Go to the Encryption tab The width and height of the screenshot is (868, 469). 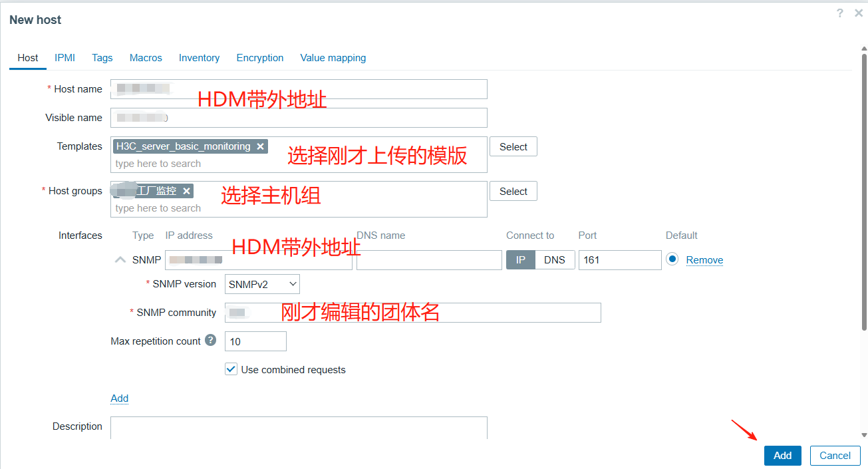point(260,58)
